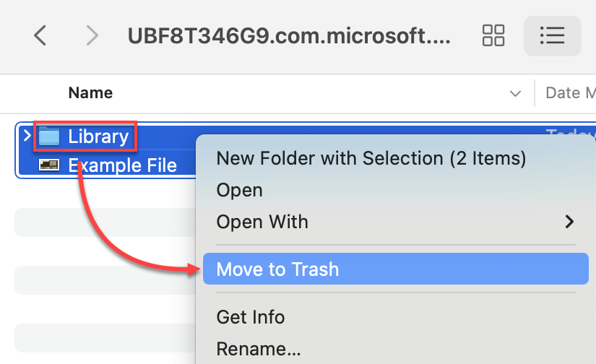Image resolution: width=596 pixels, height=364 pixels.
Task: Sort files by the Name column header
Action: [x=90, y=92]
